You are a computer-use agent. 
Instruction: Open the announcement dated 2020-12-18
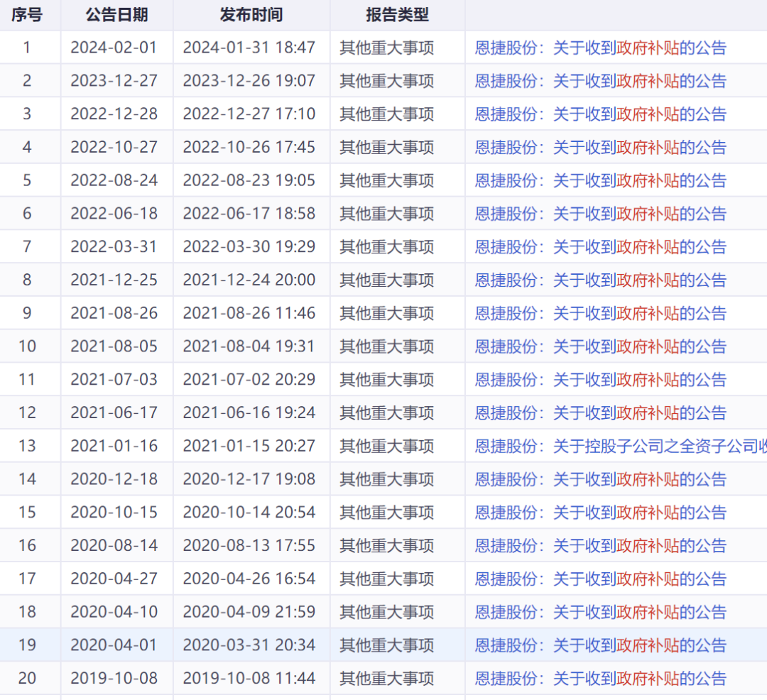point(601,479)
